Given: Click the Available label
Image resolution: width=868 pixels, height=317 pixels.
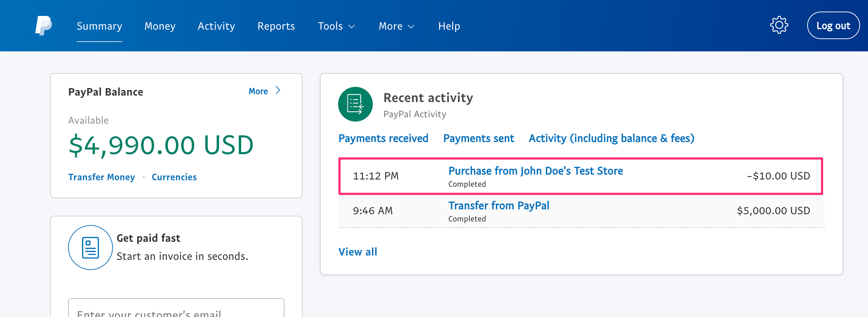Looking at the screenshot, I should coord(88,121).
